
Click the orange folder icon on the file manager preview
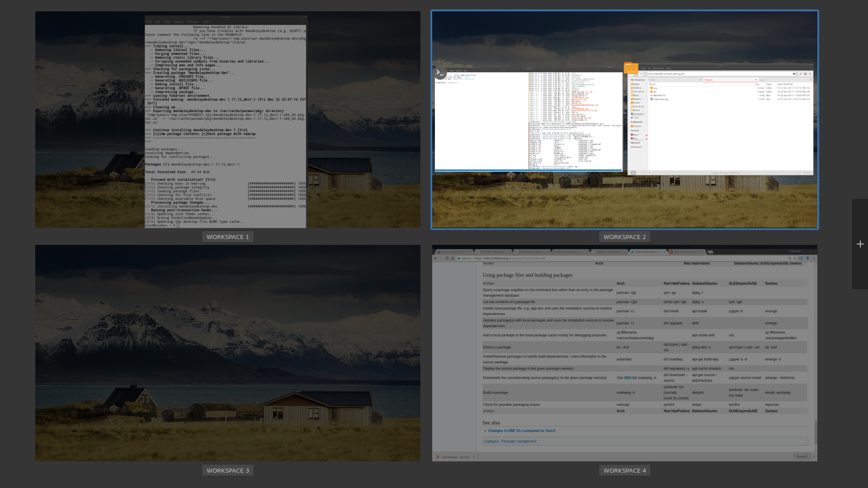pos(631,68)
